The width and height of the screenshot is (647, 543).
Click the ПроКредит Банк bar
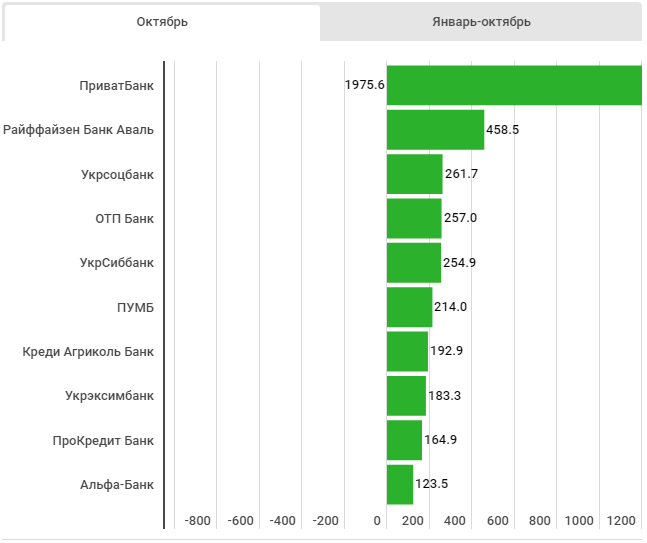[404, 440]
